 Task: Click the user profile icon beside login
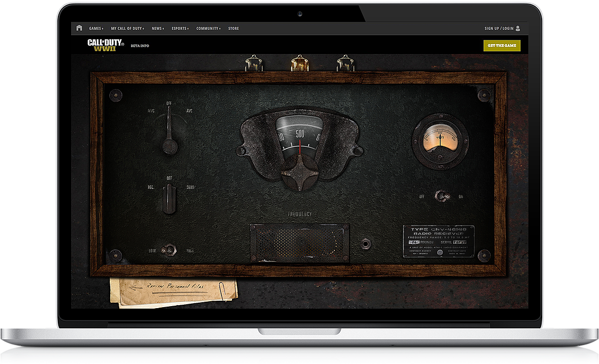(x=518, y=29)
